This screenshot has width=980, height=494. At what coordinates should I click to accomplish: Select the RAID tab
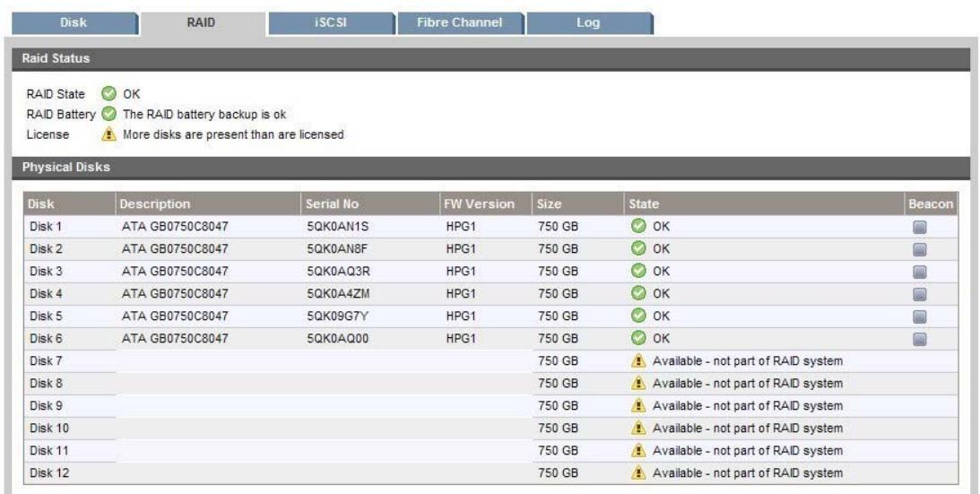click(x=202, y=23)
